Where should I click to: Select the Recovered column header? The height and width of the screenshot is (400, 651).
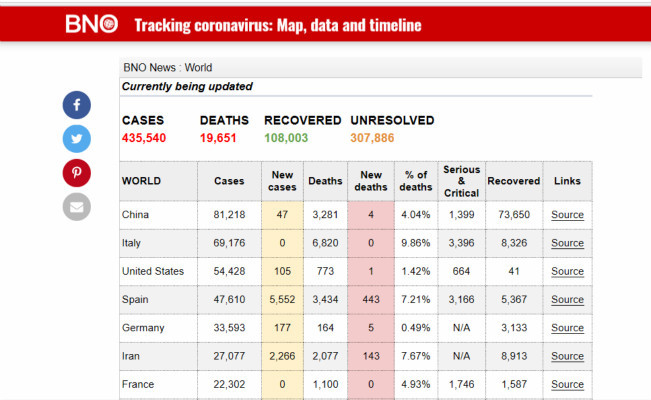click(x=514, y=181)
